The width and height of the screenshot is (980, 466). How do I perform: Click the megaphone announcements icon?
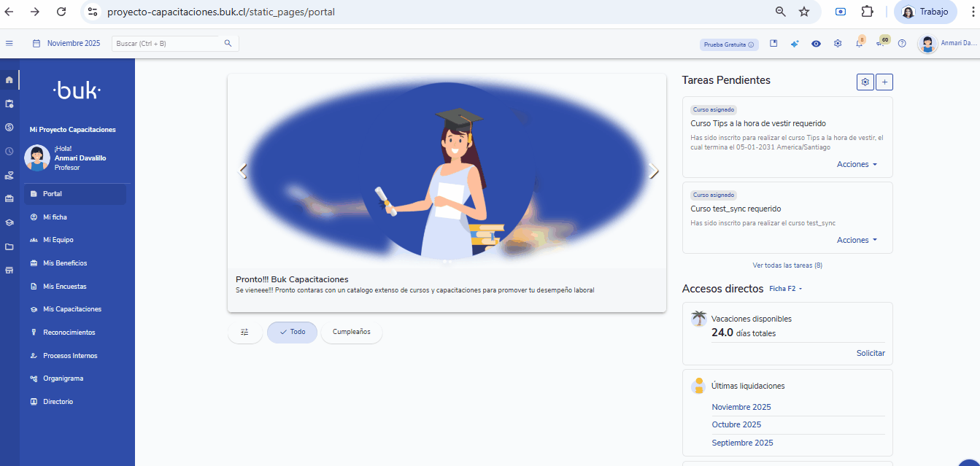[x=881, y=44]
